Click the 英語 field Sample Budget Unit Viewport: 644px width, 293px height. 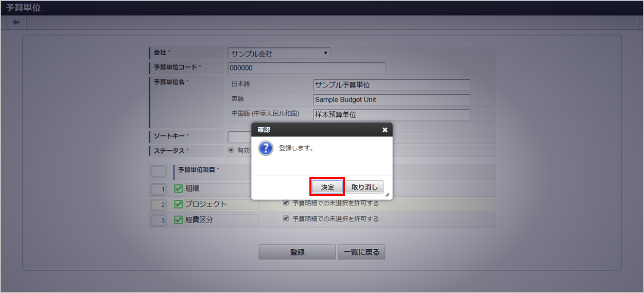click(x=392, y=100)
